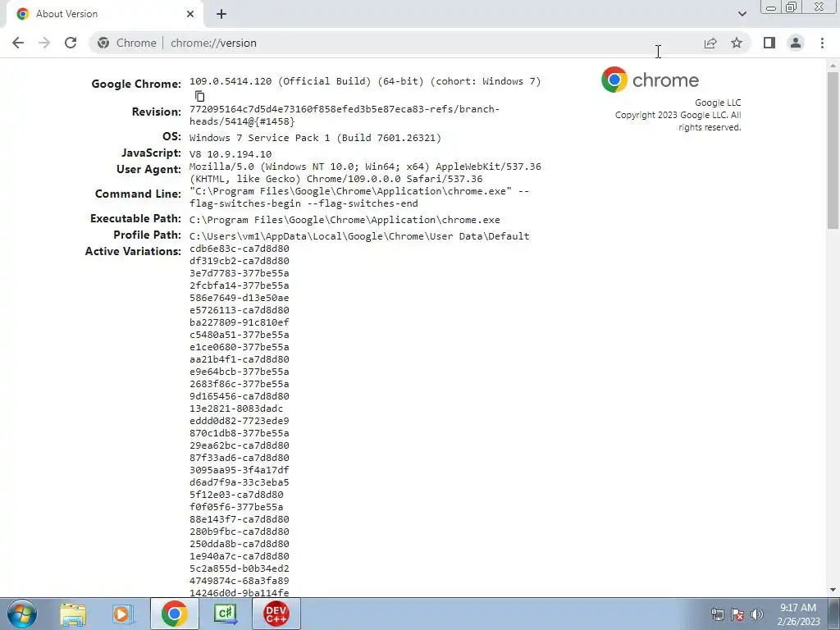
Task: Click the taskbar clock showing 9:17 AM
Action: (x=798, y=614)
